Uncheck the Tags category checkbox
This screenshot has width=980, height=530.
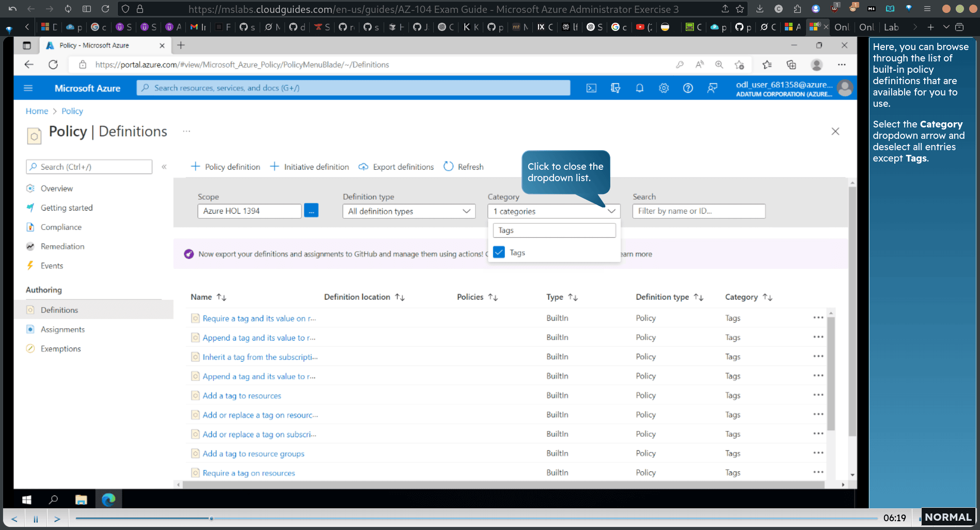[x=499, y=252]
